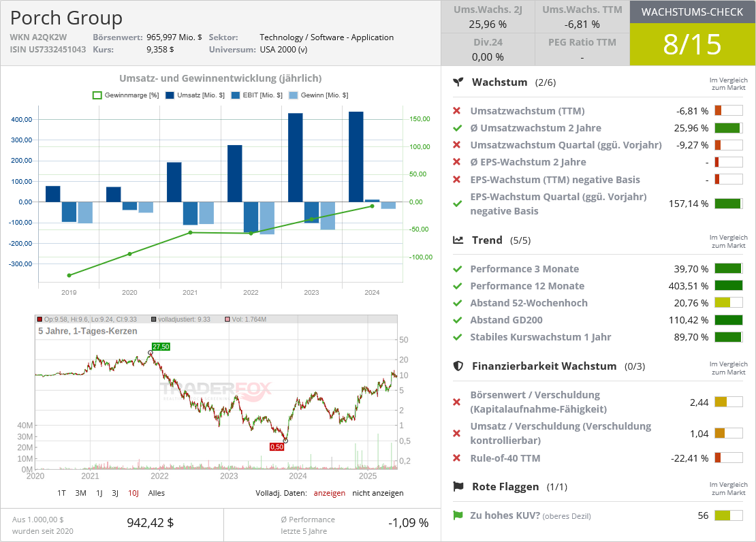
Task: Click the black flag icon beside Rote Flaggen
Action: [458, 487]
